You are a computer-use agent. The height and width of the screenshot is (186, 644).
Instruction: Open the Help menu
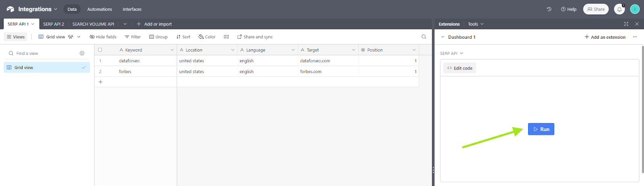569,9
